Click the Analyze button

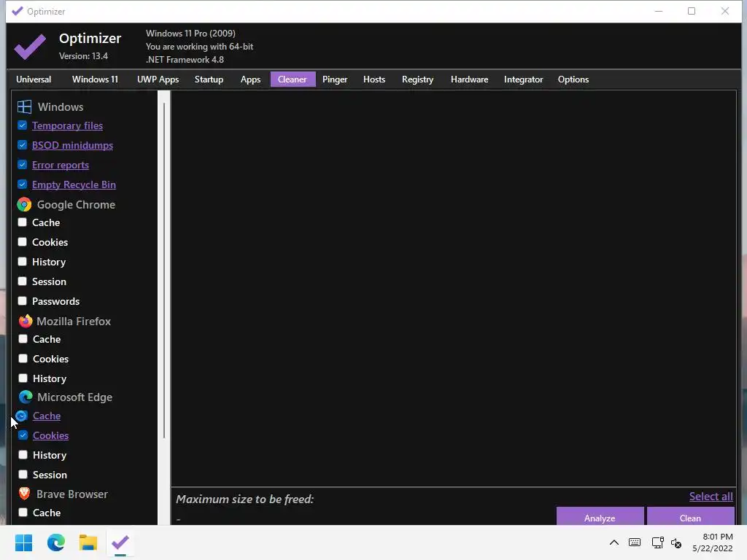pyautogui.click(x=600, y=517)
